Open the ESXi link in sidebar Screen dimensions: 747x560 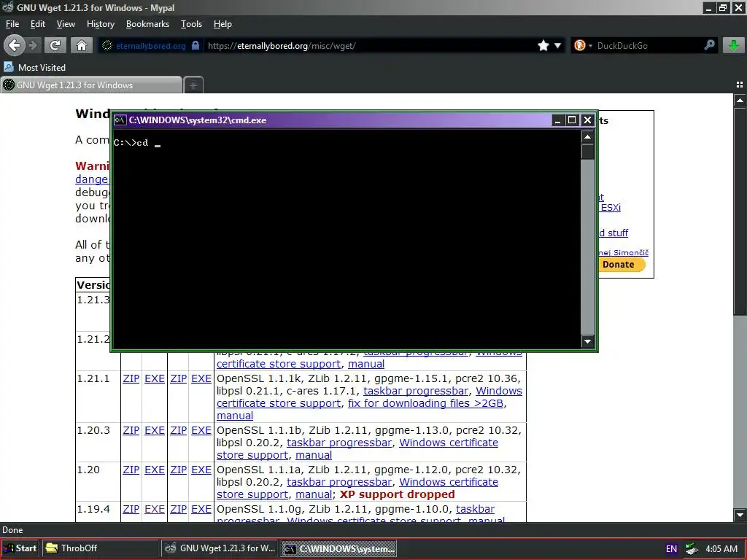611,208
